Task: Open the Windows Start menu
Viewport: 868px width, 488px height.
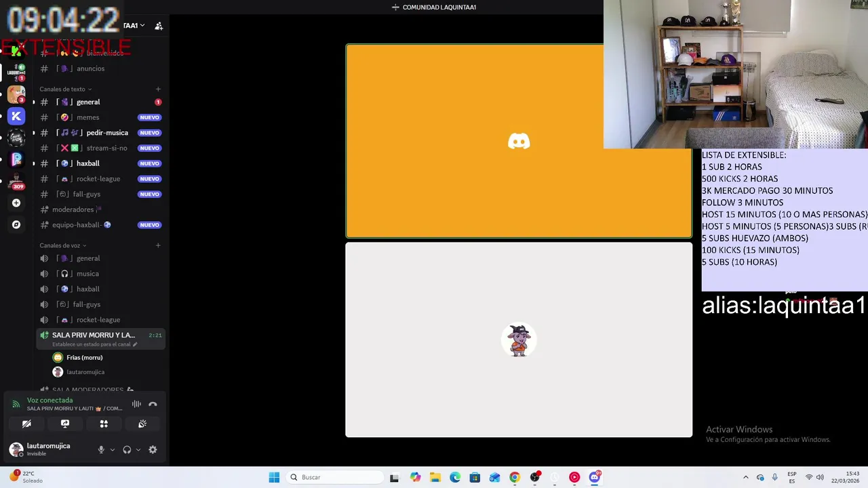Action: [x=274, y=477]
